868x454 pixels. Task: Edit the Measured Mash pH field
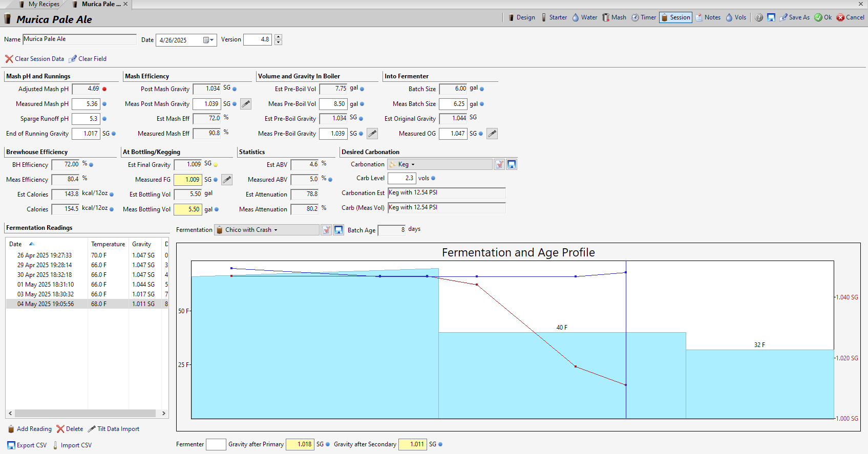(86, 104)
